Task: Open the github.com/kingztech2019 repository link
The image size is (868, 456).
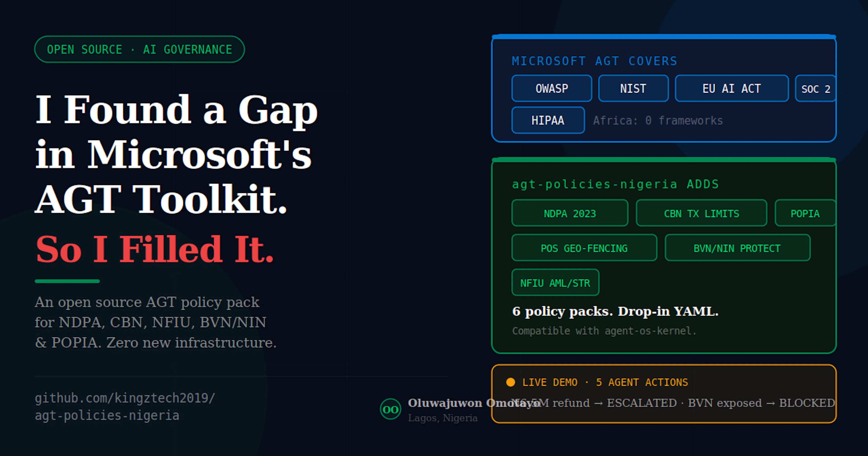Action: tap(125, 406)
